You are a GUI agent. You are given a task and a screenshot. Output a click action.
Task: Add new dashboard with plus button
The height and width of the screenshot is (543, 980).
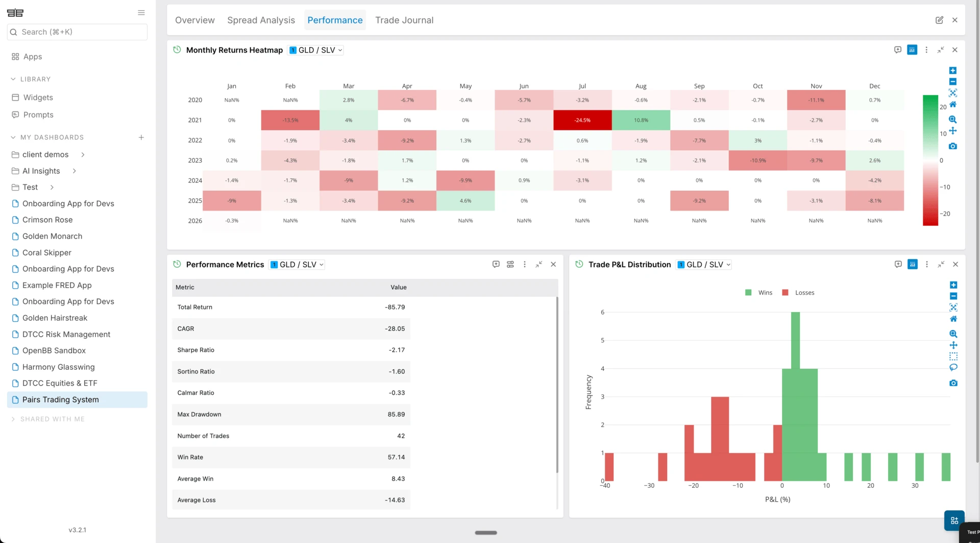click(x=141, y=137)
